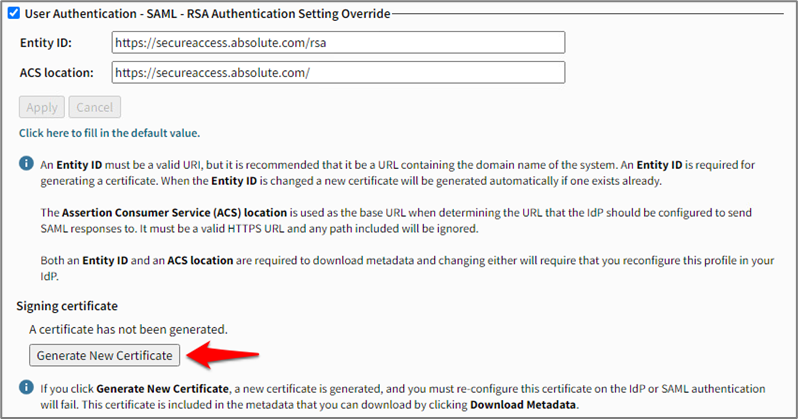Click the info icon beside the certificate warning
The width and height of the screenshot is (798, 419).
pyautogui.click(x=27, y=387)
